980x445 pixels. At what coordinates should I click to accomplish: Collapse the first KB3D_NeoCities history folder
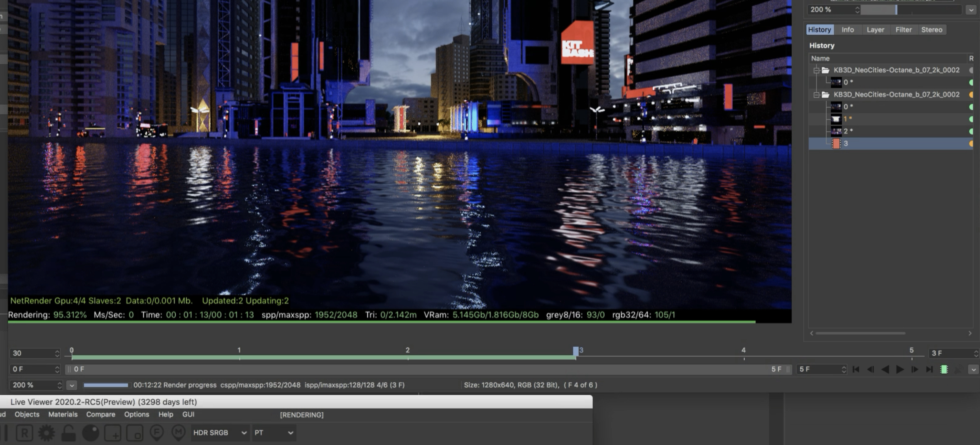[816, 70]
